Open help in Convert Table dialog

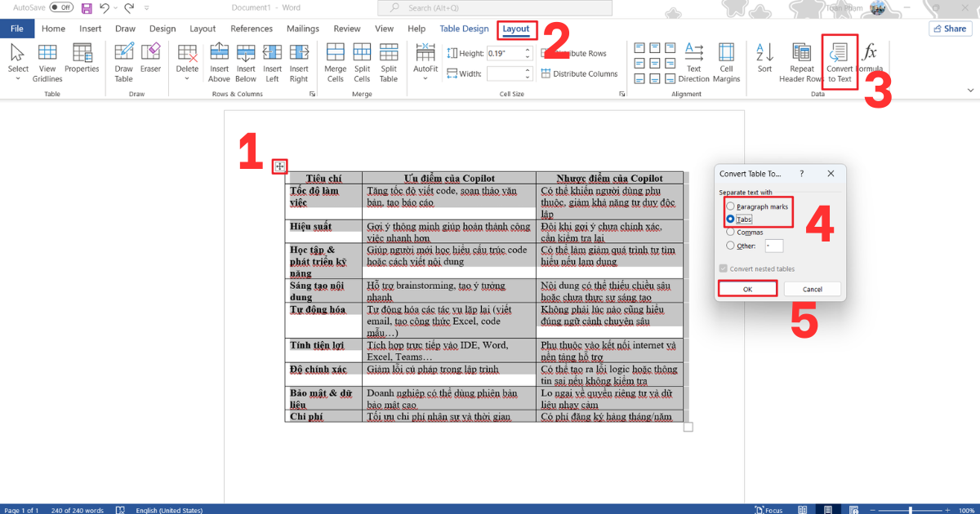(801, 174)
